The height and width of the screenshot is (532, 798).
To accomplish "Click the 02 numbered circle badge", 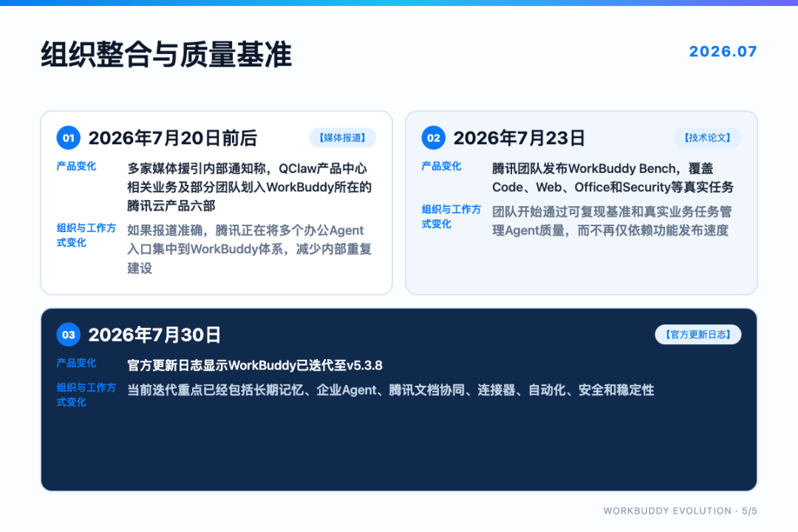I will pos(433,138).
